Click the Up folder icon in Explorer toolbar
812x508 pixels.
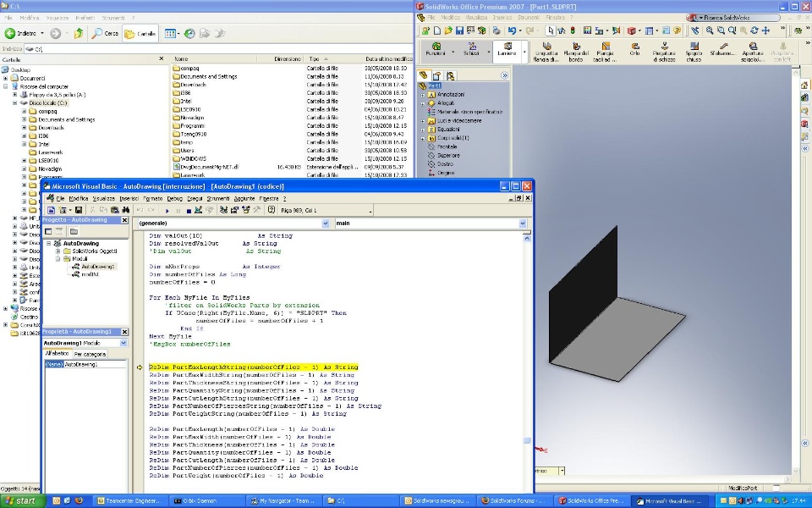click(78, 33)
